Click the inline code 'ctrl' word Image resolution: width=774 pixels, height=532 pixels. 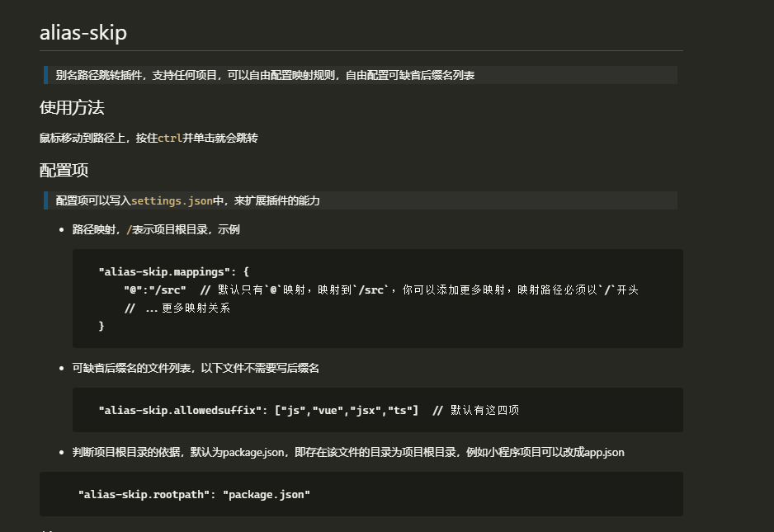tap(170, 139)
